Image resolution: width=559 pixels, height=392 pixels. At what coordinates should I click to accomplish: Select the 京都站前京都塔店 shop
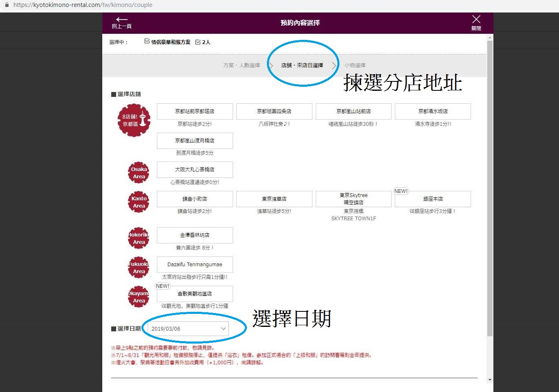(195, 111)
